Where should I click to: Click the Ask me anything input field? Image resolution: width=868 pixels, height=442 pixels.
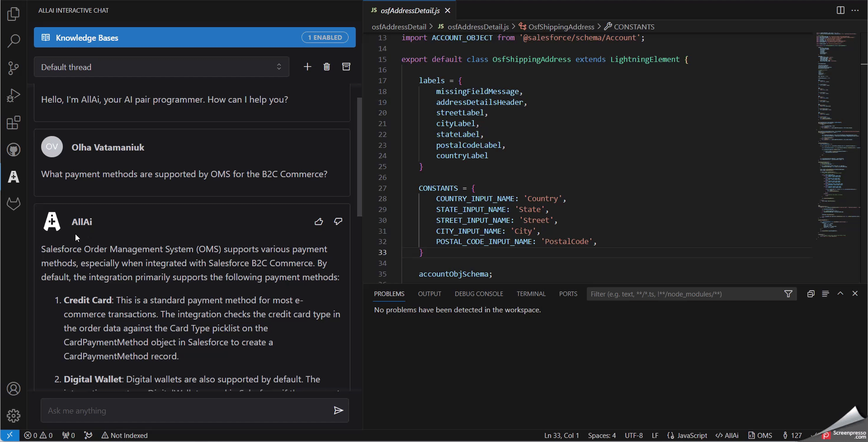click(x=181, y=410)
